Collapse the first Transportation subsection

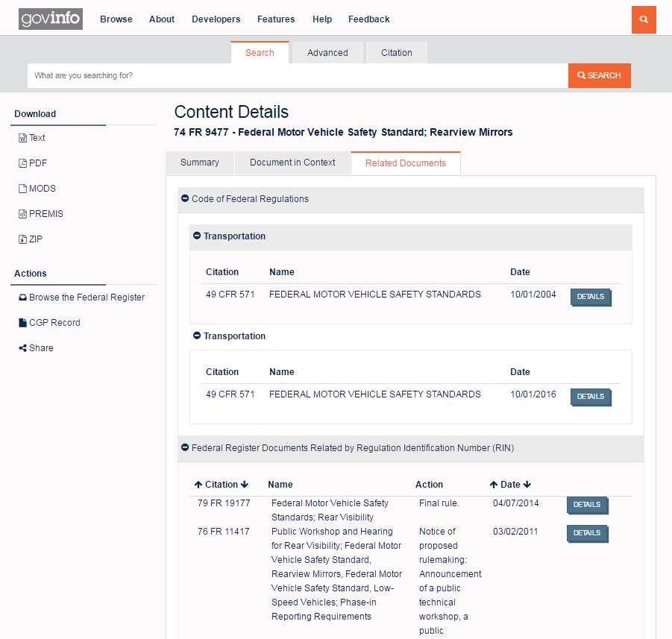click(197, 236)
